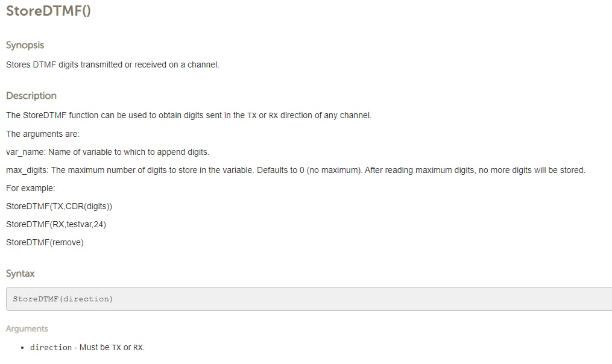The height and width of the screenshot is (364, 612).
Task: Click the Arguments subheading
Action: [x=27, y=329]
